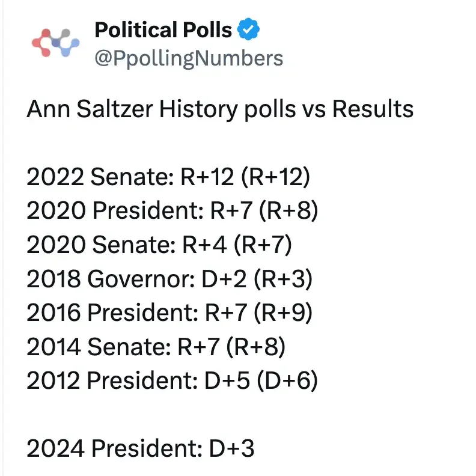
Task: Click the blue verified checkmark badge
Action: pyautogui.click(x=249, y=29)
